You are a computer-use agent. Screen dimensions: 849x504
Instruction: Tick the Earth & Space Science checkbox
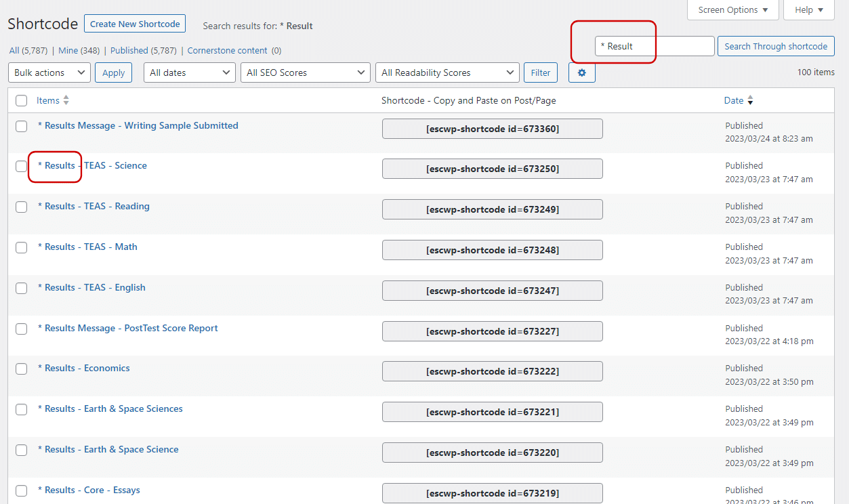point(22,450)
